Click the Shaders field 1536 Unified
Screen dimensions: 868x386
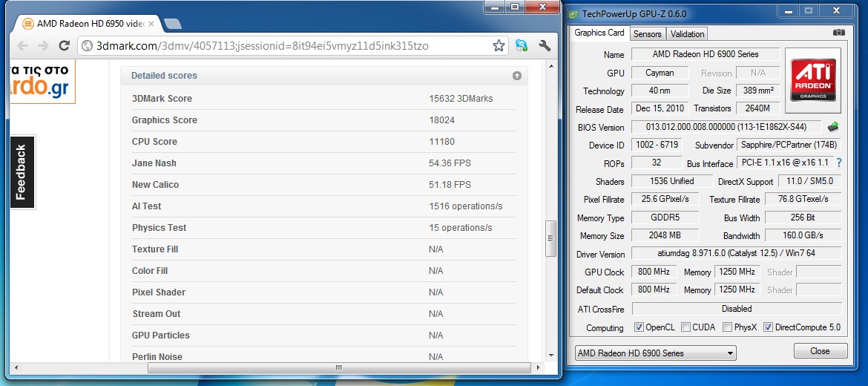tap(671, 181)
